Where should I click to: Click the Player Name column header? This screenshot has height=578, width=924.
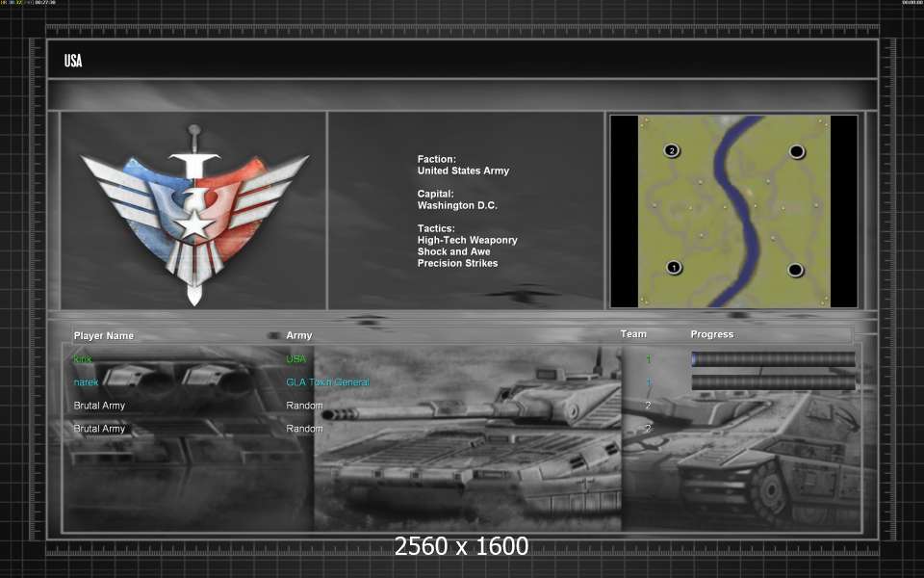(x=104, y=335)
